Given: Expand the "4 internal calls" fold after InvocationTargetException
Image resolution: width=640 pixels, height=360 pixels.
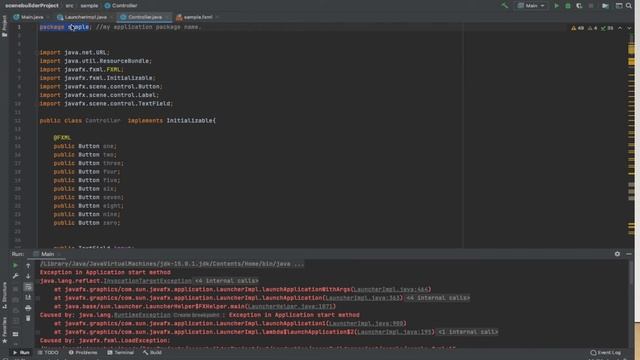Looking at the screenshot, I should tap(226, 281).
